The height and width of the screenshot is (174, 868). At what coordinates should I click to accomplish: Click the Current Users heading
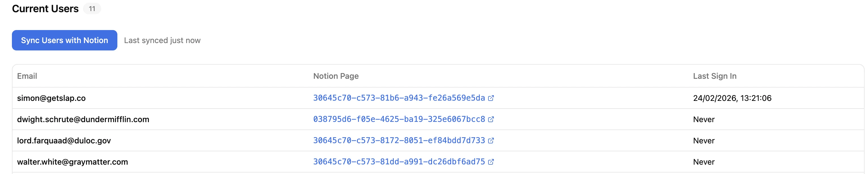coord(45,9)
